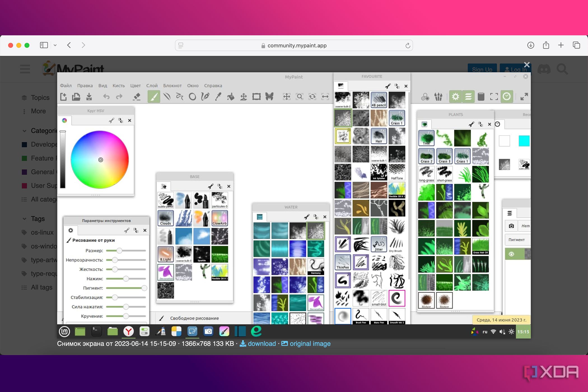The height and width of the screenshot is (392, 588).
Task: Toggle the green clock recent-history button
Action: click(507, 97)
